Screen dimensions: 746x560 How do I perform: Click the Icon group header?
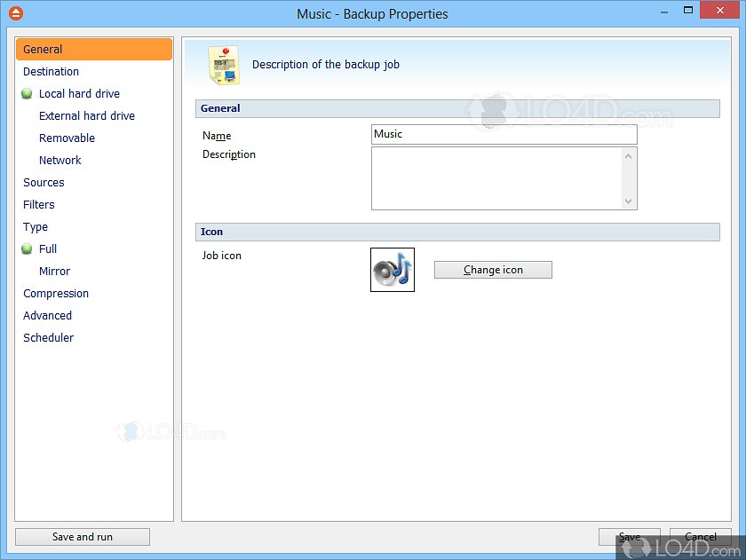[x=457, y=232]
